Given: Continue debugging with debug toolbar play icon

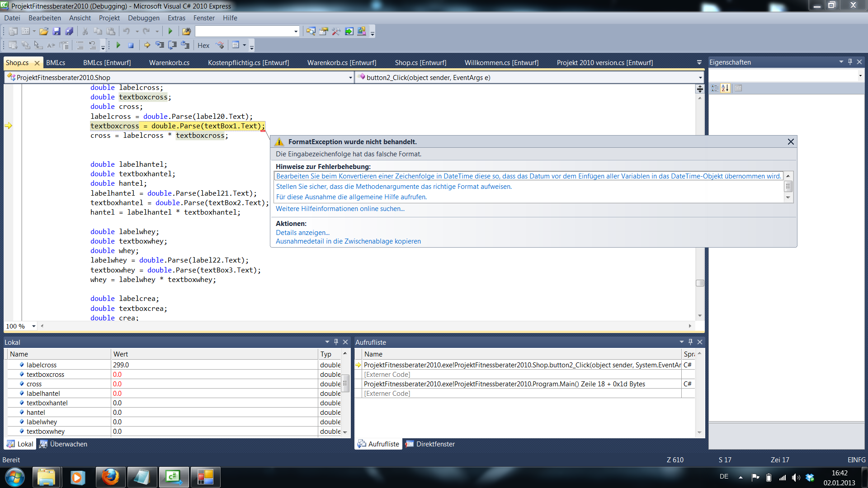Looking at the screenshot, I should (118, 45).
